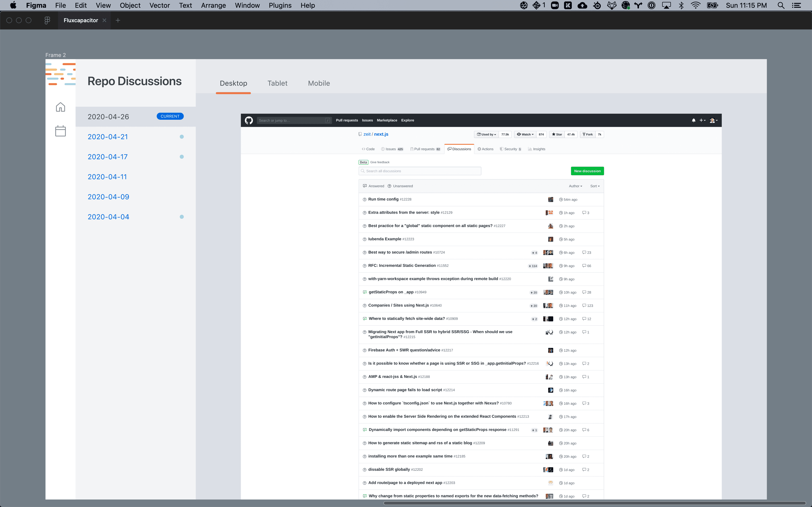Viewport: 812px width, 507px height.
Task: Add a new Figma tab
Action: (x=118, y=21)
